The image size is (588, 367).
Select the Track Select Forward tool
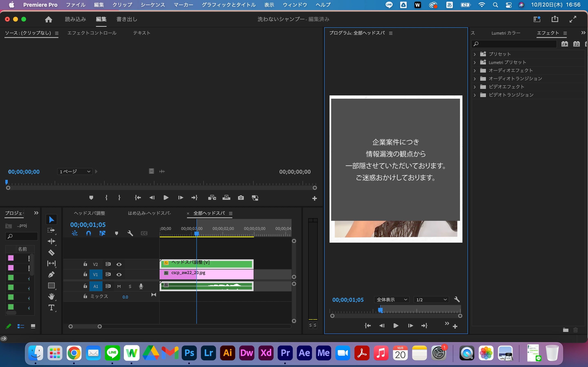pos(51,230)
